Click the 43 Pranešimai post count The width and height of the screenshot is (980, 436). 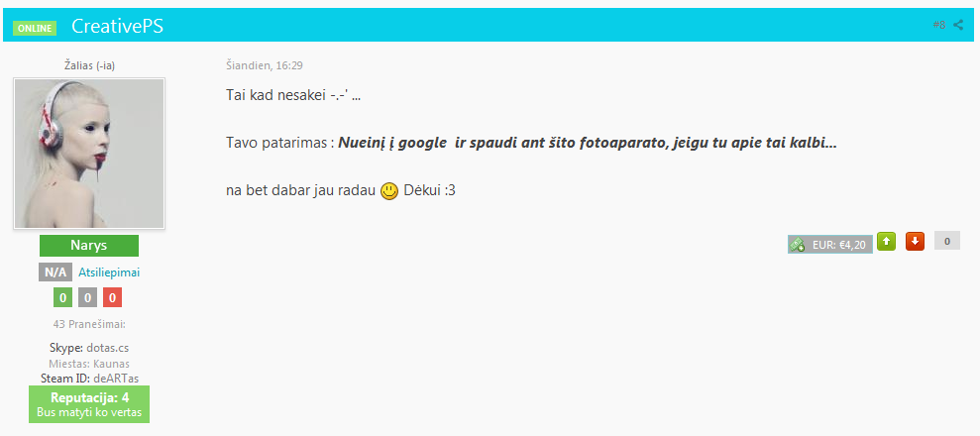[89, 324]
